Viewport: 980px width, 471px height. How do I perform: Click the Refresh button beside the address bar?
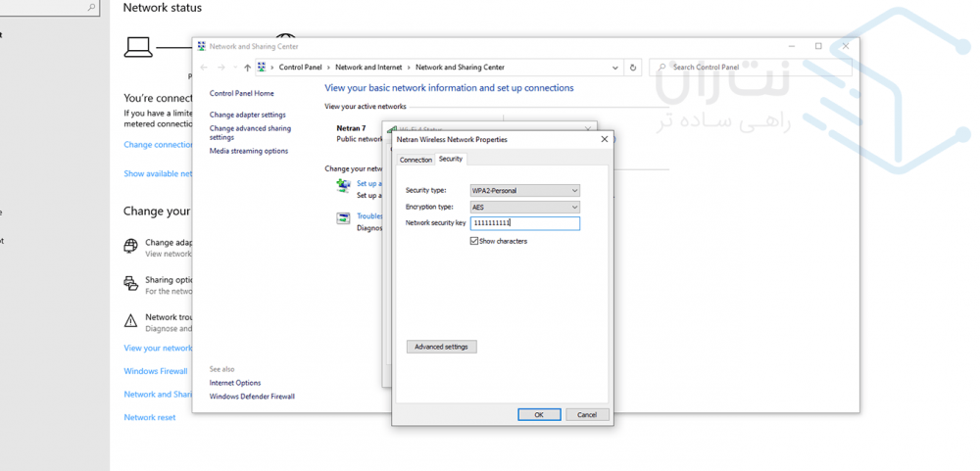click(x=633, y=68)
